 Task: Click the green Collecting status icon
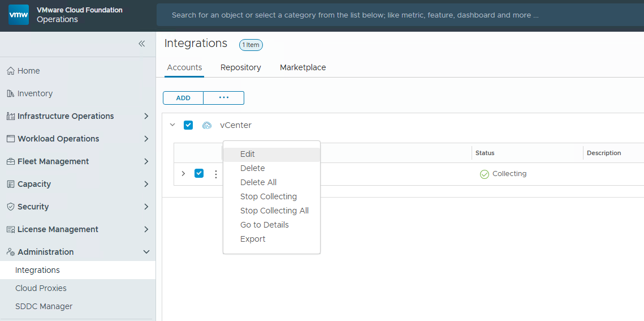click(484, 174)
